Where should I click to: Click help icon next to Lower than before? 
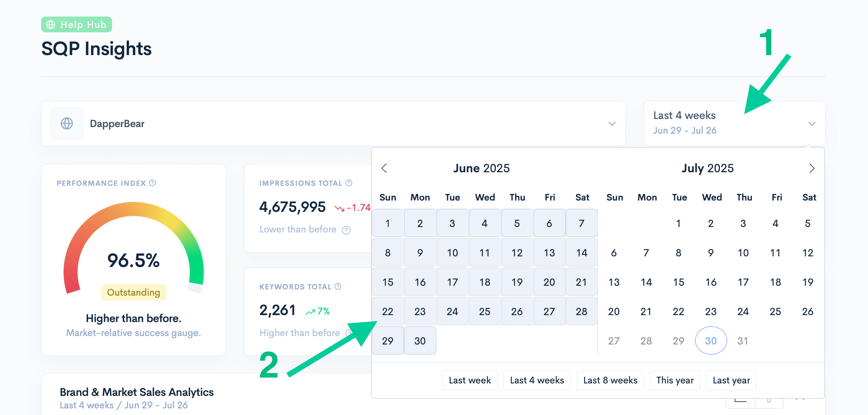(346, 230)
